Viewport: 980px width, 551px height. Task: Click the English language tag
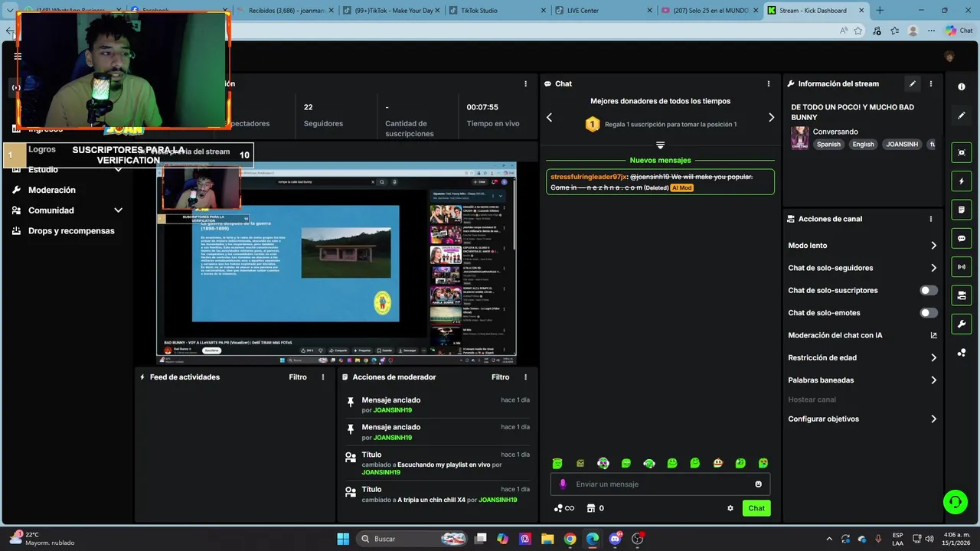click(863, 144)
